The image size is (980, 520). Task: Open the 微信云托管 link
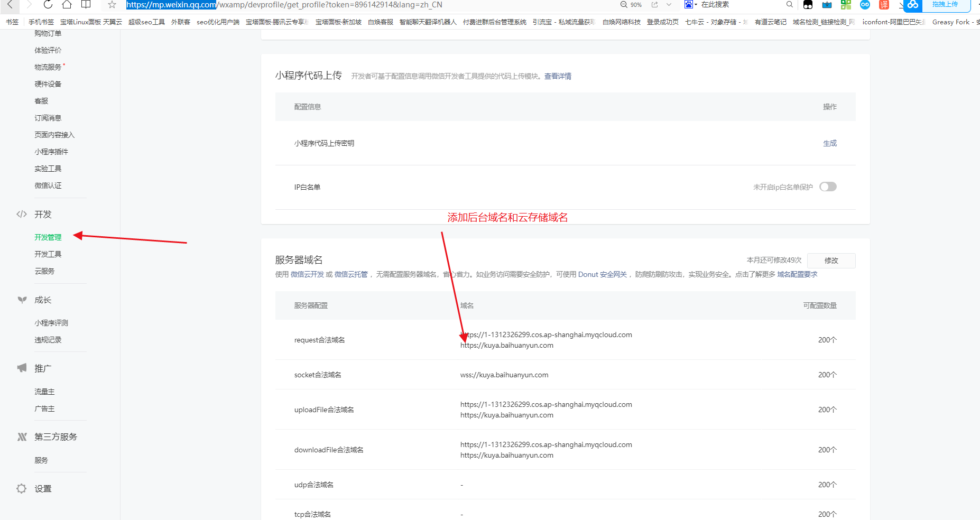(x=351, y=274)
